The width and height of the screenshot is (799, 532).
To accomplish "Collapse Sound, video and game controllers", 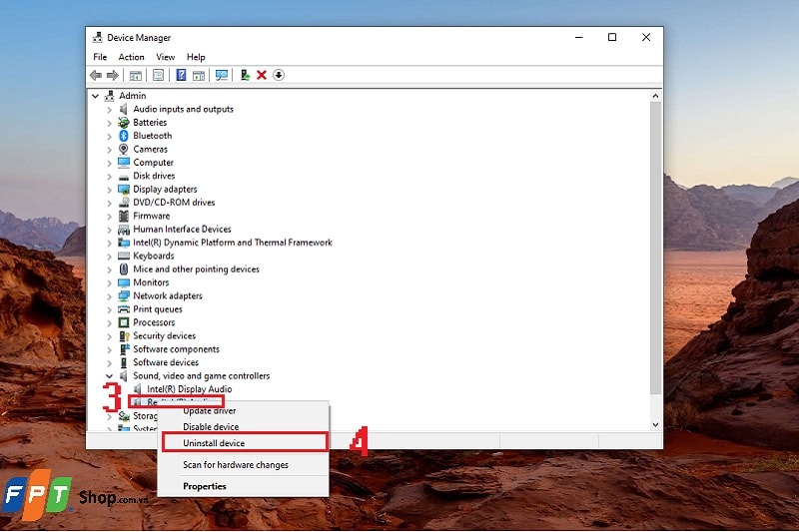I will coord(109,376).
